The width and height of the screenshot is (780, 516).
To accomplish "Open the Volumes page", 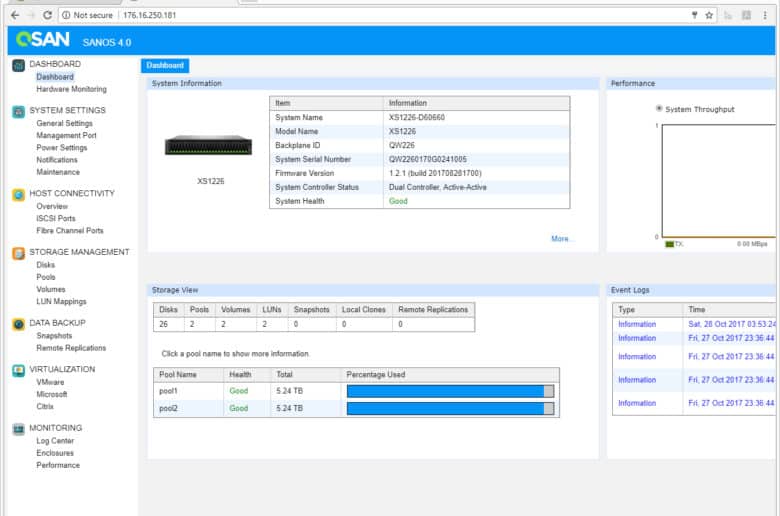I will coord(51,289).
